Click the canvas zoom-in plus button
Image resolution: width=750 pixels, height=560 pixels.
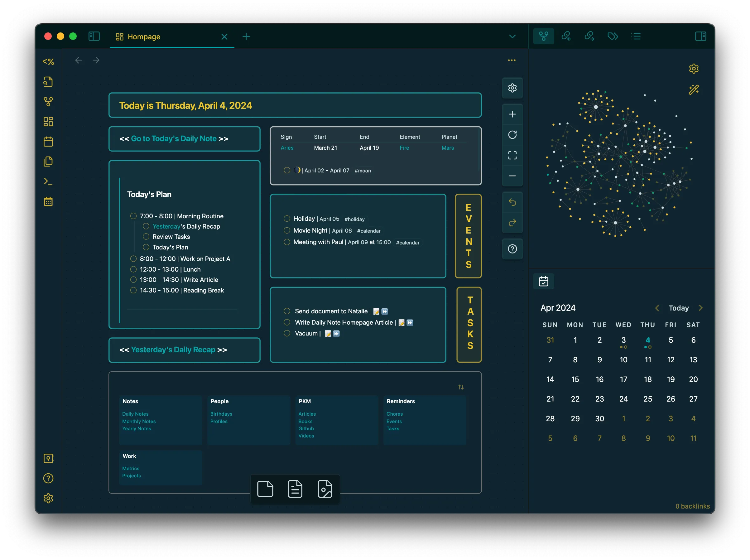512,114
